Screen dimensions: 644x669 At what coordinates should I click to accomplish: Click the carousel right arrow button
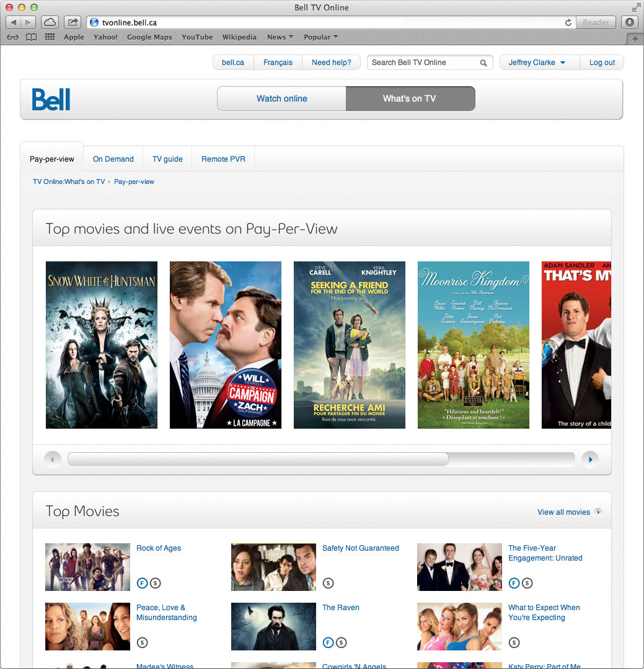point(590,460)
